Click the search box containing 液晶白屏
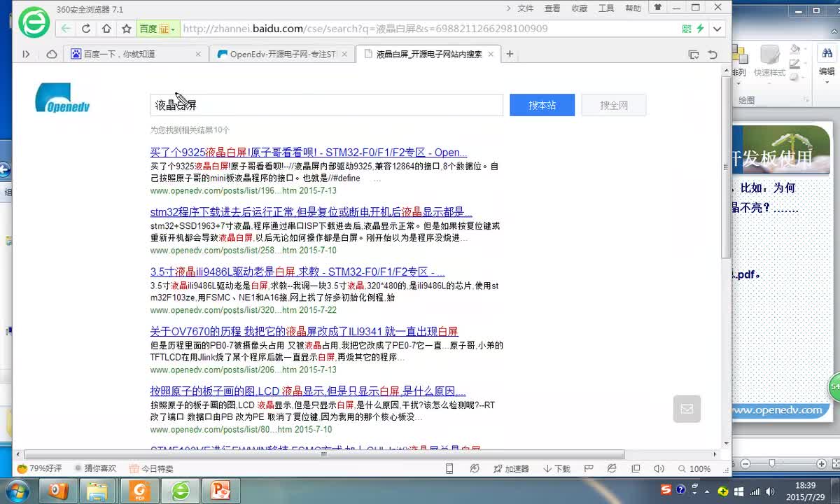Viewport: 840px width, 504px height. (326, 105)
